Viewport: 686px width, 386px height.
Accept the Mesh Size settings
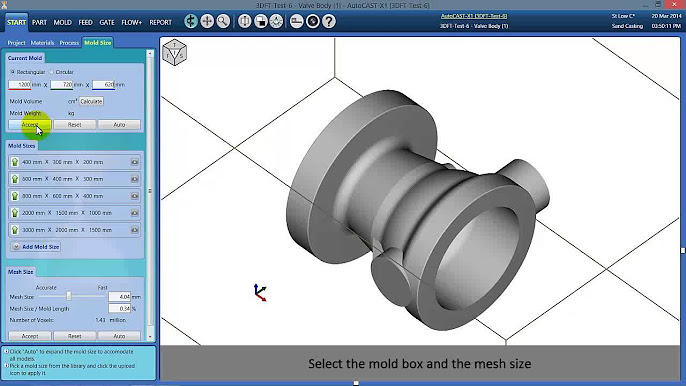click(30, 336)
